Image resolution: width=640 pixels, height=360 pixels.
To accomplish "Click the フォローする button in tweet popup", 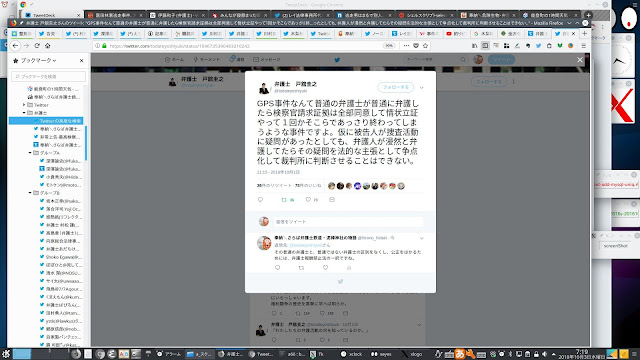I will [396, 87].
